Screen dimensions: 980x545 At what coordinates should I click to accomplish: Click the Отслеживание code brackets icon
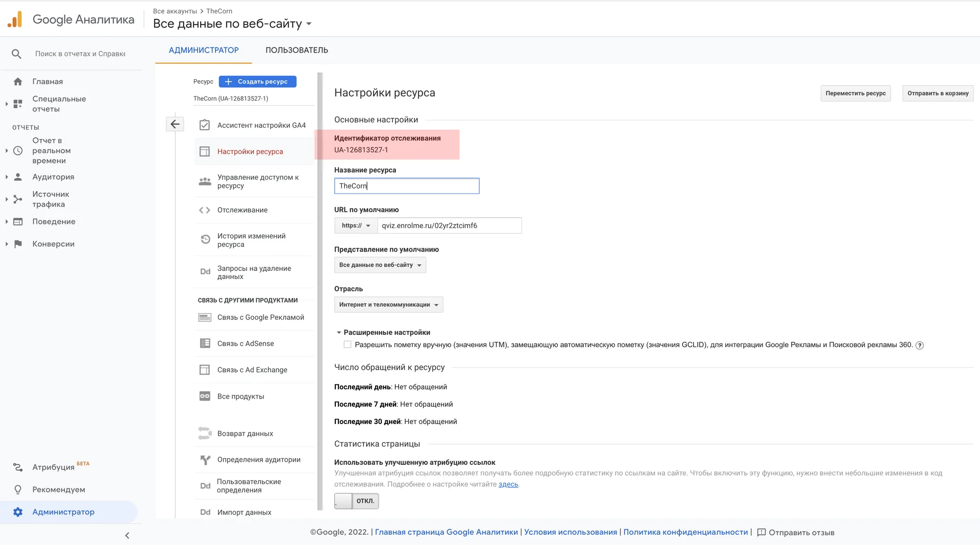[x=205, y=210]
